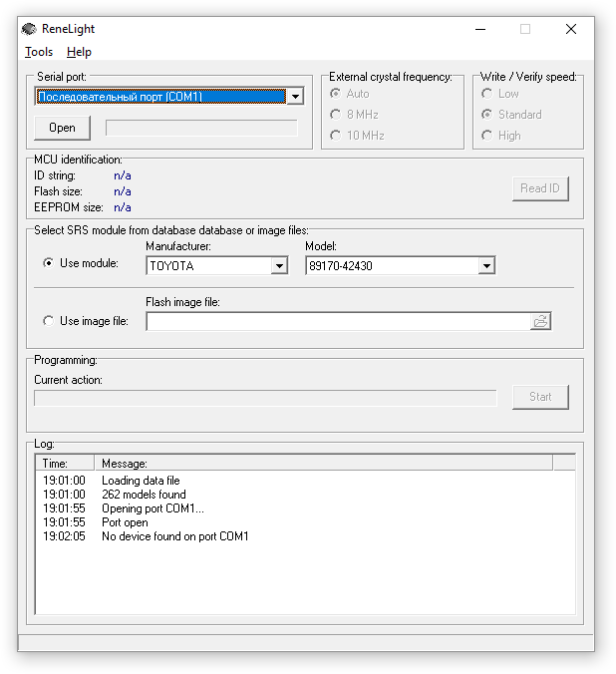Expand the Model dropdown showing 89170-42430
This screenshot has height=674, width=616.
tap(486, 266)
